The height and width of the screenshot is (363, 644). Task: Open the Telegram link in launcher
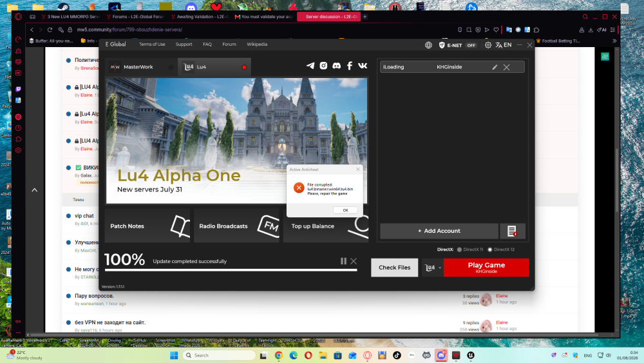coord(310,66)
